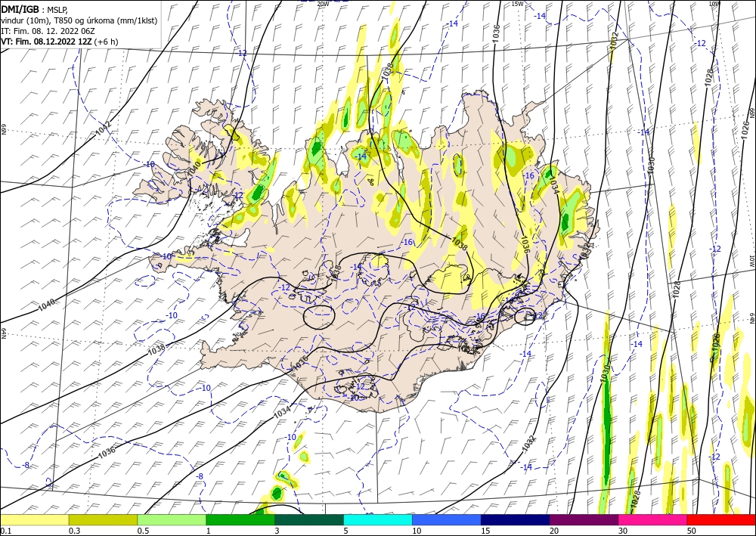This screenshot has width=756, height=536.
Task: Select the dark green 3–5 mm legend swatch
Action: [309, 519]
